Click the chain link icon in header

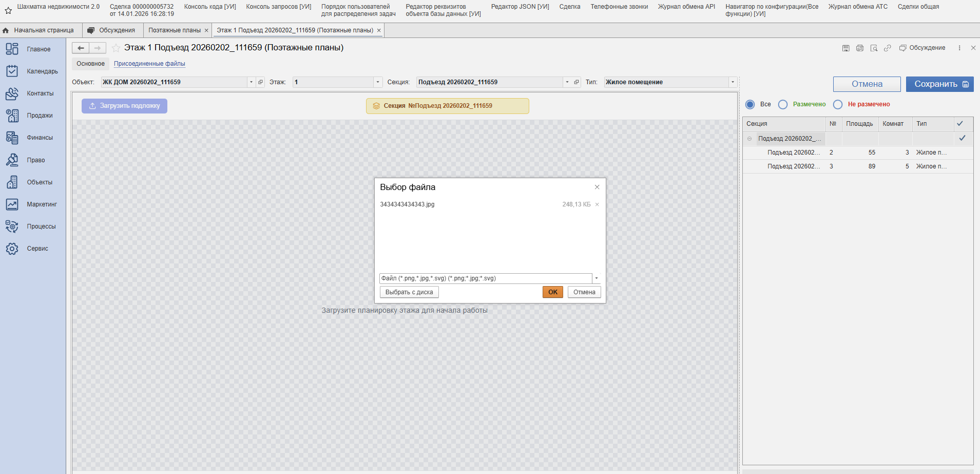pos(887,48)
